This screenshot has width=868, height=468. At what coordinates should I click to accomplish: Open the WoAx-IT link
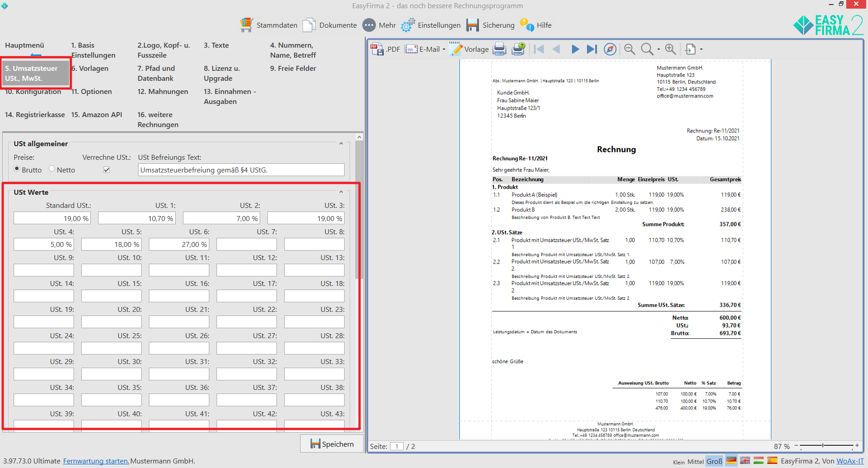click(x=850, y=461)
